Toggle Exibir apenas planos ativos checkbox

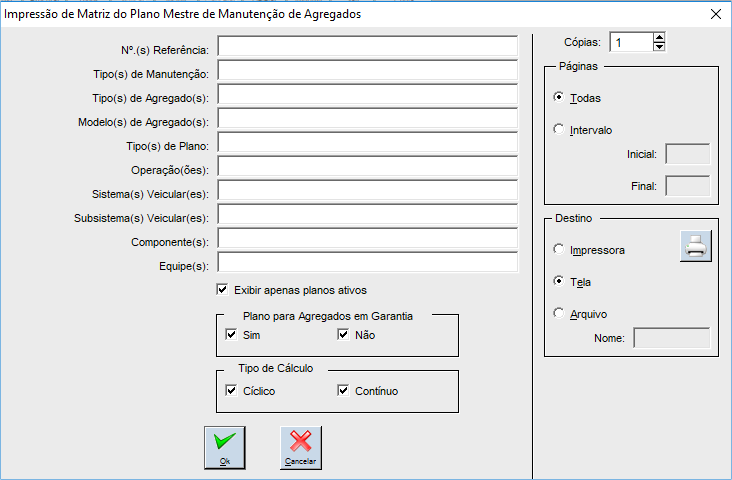(222, 290)
